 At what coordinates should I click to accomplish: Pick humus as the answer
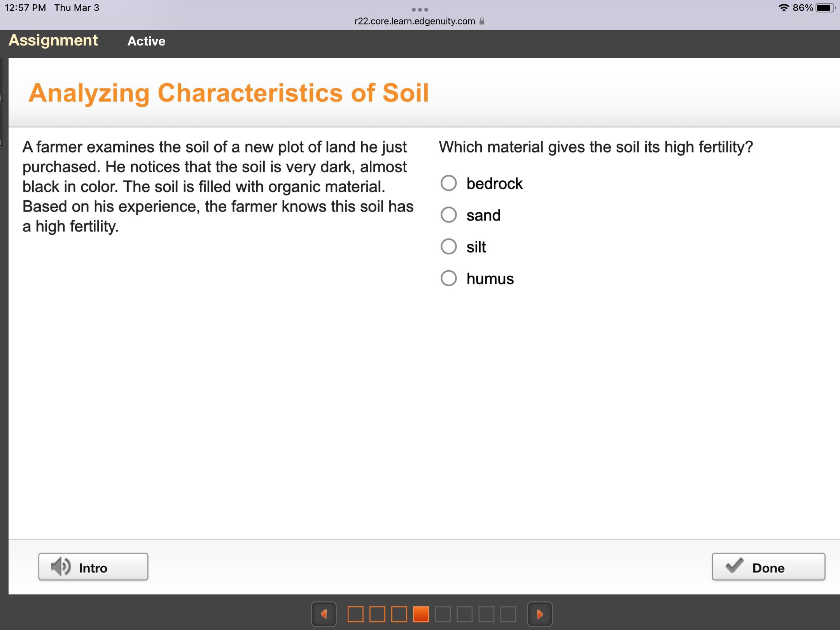click(448, 278)
